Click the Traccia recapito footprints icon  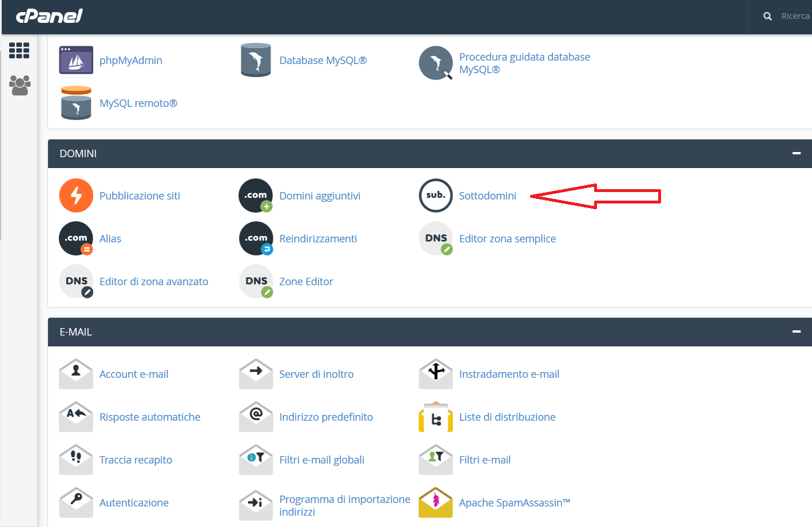coord(76,460)
